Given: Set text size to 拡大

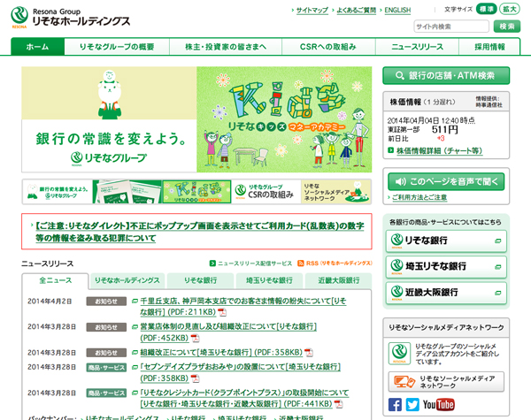Looking at the screenshot, I should pos(509,9).
